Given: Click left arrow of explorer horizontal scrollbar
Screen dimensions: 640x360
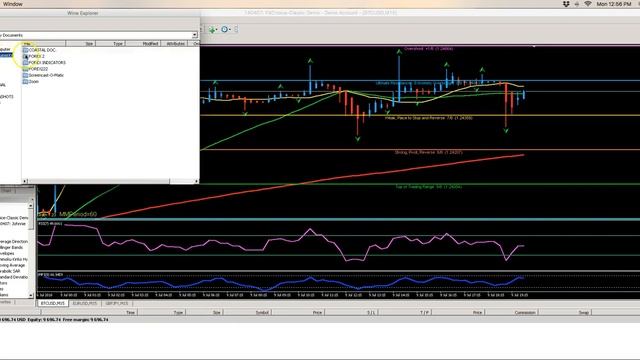Looking at the screenshot, I should [x=24, y=181].
